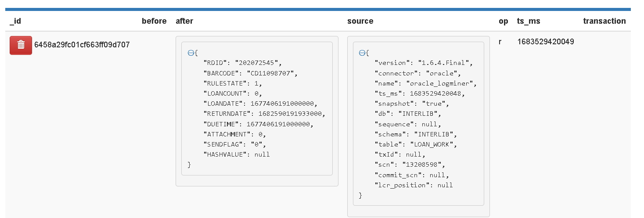Click the 'transaction' column header
The height and width of the screenshot is (218, 644).
[604, 21]
